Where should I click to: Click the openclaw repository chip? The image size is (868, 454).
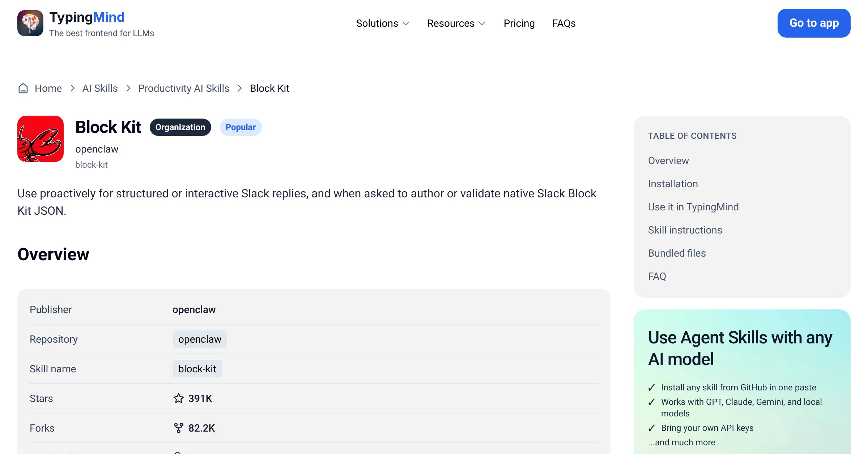click(200, 339)
